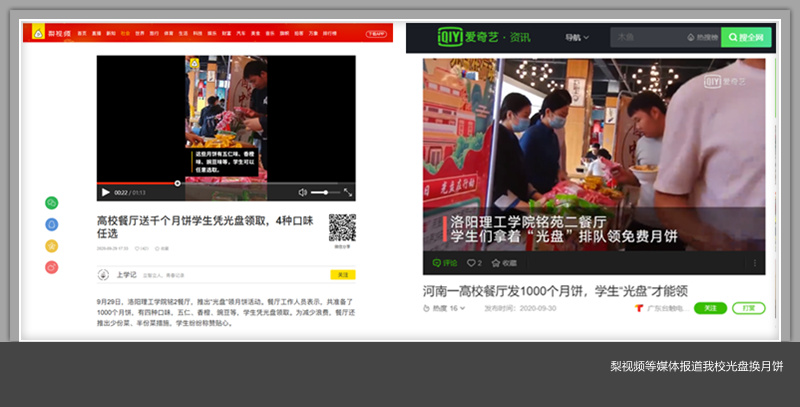The height and width of the screenshot is (407, 800).
Task: Expand the 热度 popularity dropdown arrow
Action: point(463,309)
